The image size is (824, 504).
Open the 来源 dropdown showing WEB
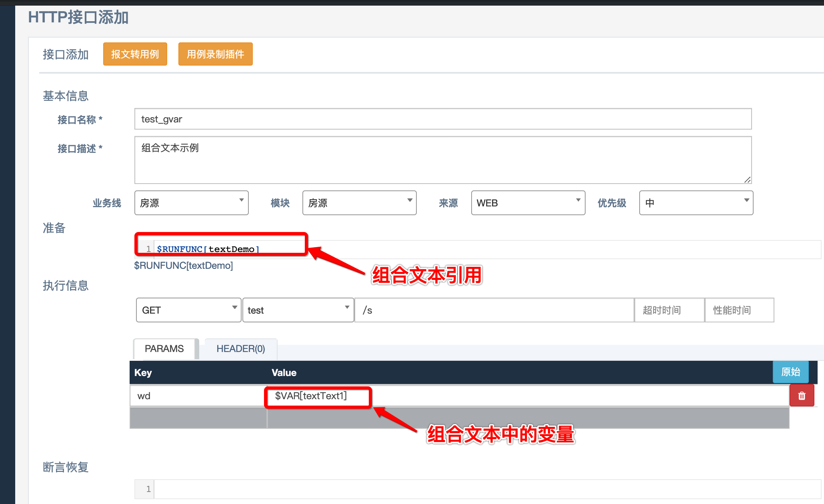pos(528,203)
